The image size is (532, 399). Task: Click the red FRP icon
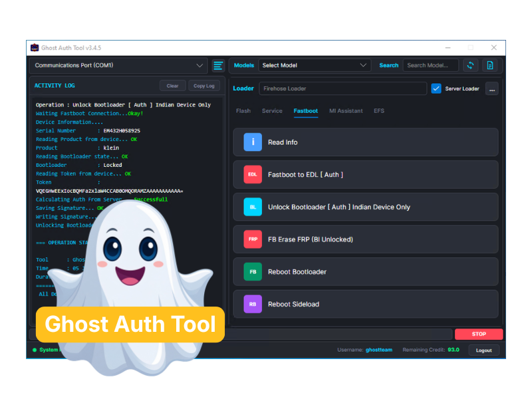[x=253, y=239]
